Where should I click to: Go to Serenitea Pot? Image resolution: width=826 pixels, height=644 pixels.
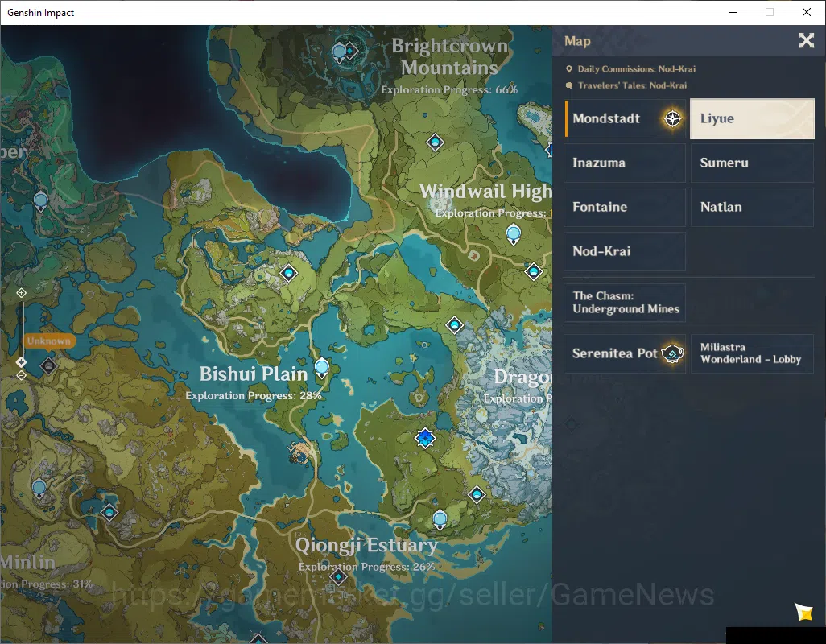pyautogui.click(x=625, y=353)
